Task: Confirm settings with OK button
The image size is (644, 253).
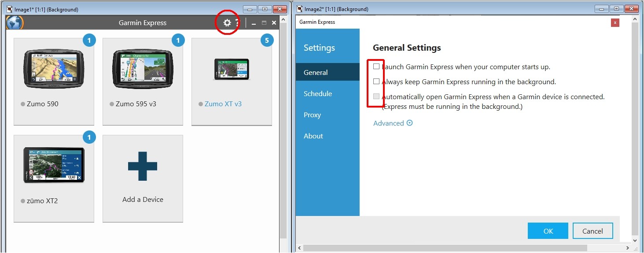Action: pyautogui.click(x=548, y=231)
